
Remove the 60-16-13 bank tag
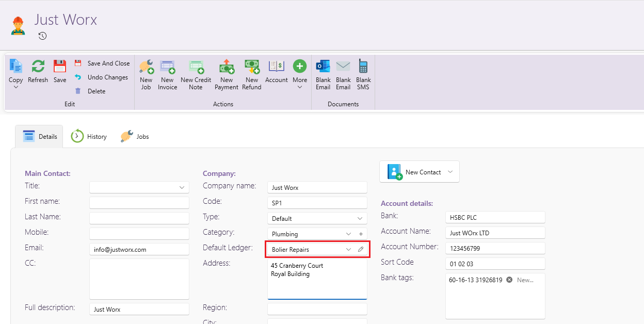[509, 280]
